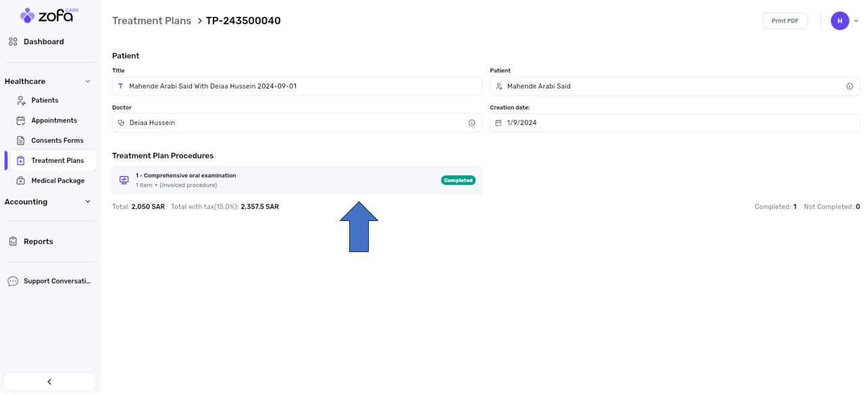
Task: Click the patient info icon
Action: click(x=849, y=87)
